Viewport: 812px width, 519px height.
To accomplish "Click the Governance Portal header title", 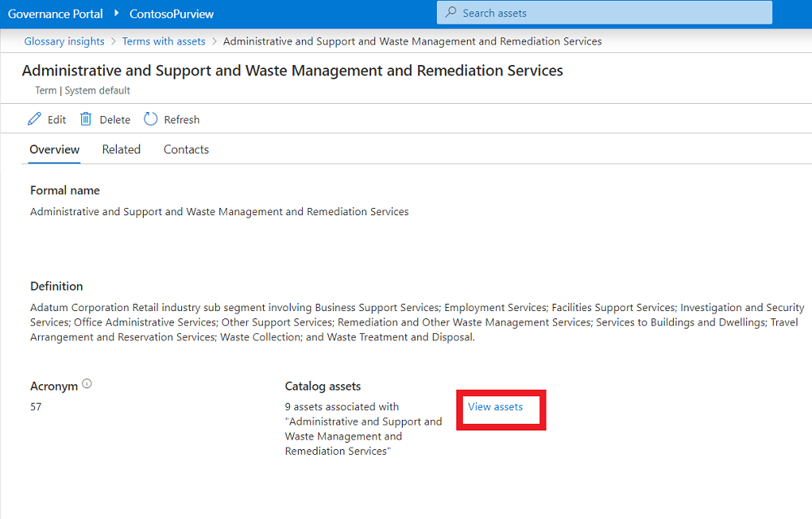I will tap(55, 14).
